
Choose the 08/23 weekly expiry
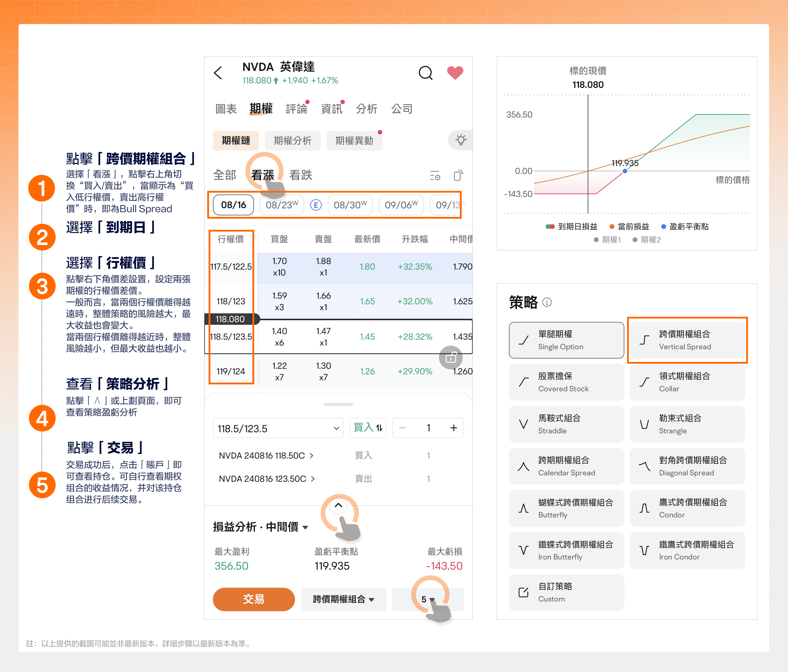(282, 205)
